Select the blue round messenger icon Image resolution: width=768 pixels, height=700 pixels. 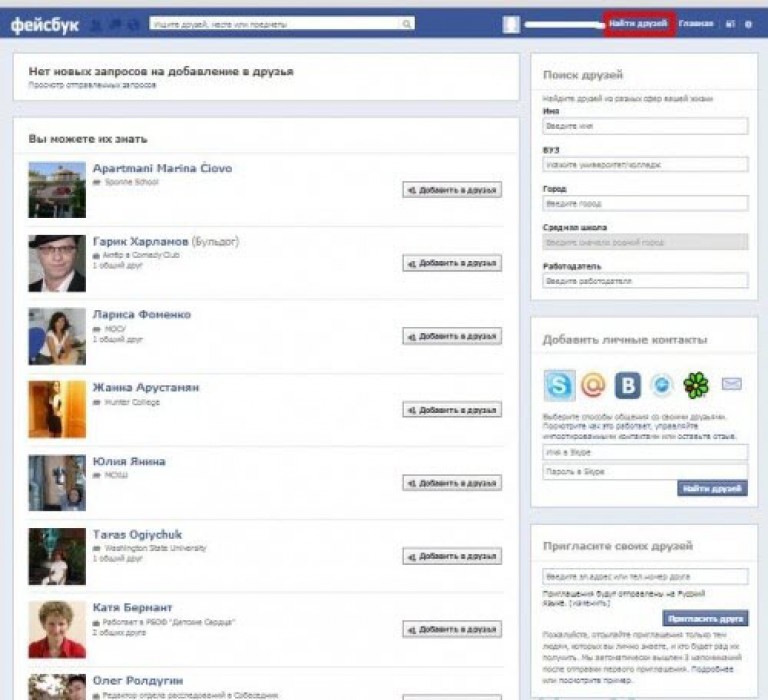[x=662, y=385]
